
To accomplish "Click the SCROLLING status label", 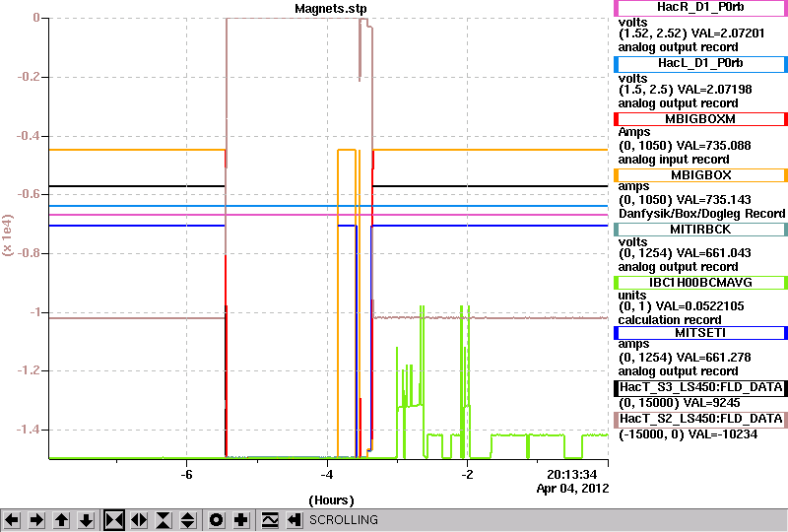I will point(343,520).
